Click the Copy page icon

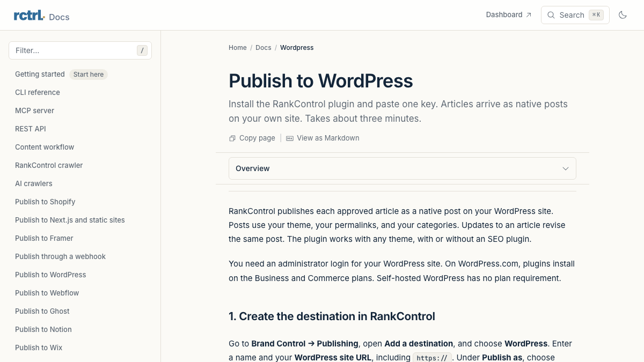click(x=232, y=138)
